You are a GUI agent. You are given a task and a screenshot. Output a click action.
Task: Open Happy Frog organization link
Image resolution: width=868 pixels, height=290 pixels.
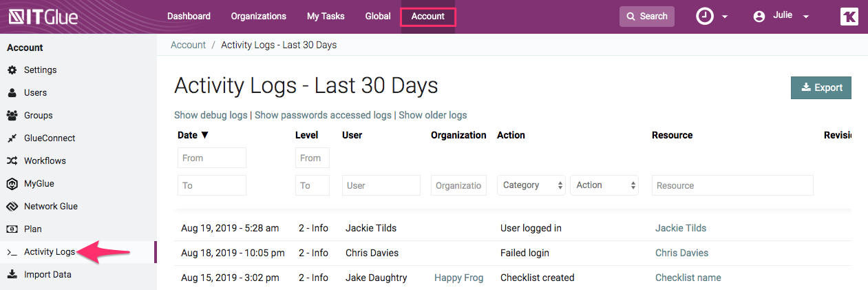(459, 278)
